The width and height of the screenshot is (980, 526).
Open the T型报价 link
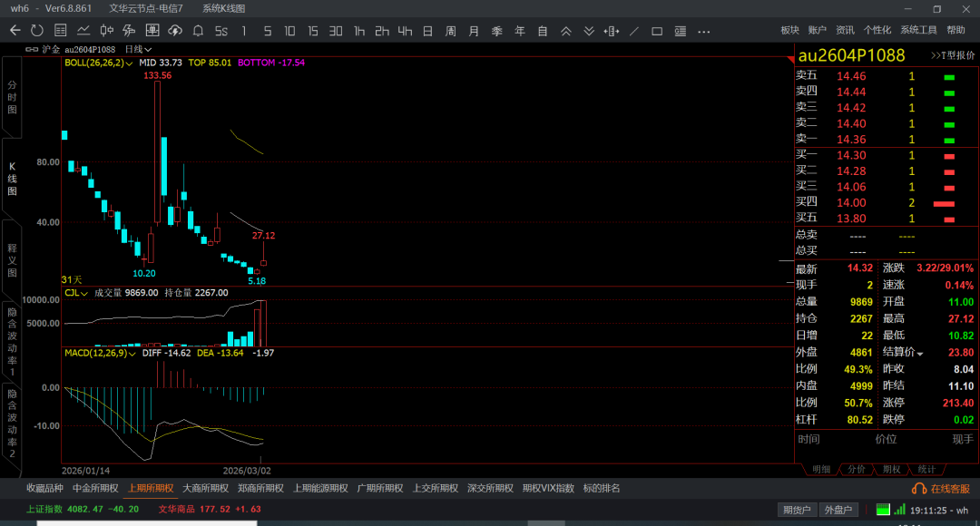click(x=953, y=55)
